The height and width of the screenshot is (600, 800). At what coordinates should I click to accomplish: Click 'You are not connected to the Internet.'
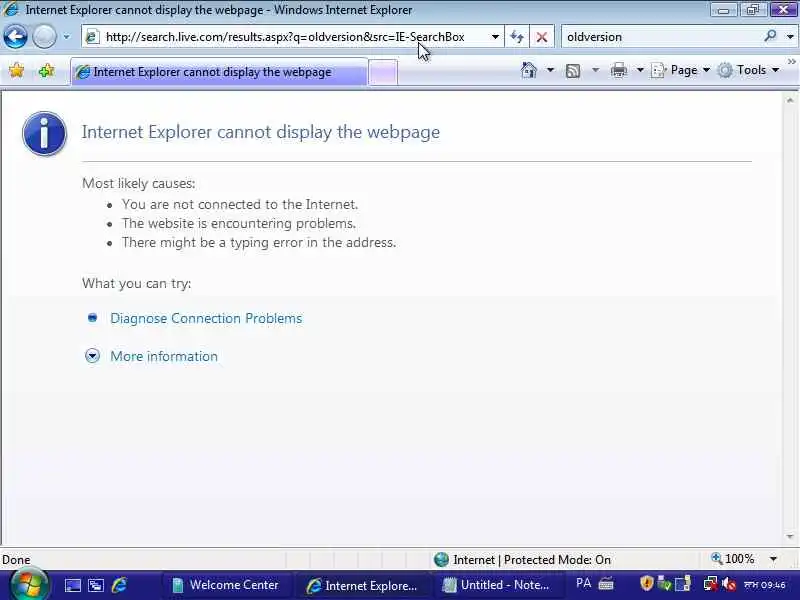[x=240, y=205]
